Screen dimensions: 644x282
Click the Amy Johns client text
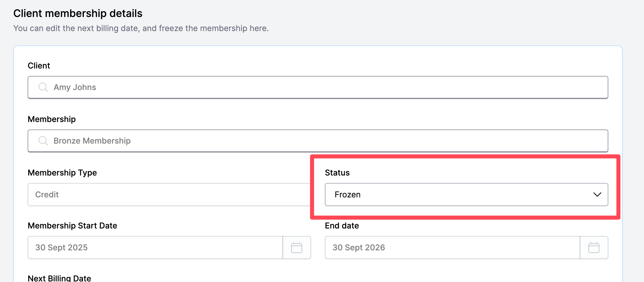[75, 87]
